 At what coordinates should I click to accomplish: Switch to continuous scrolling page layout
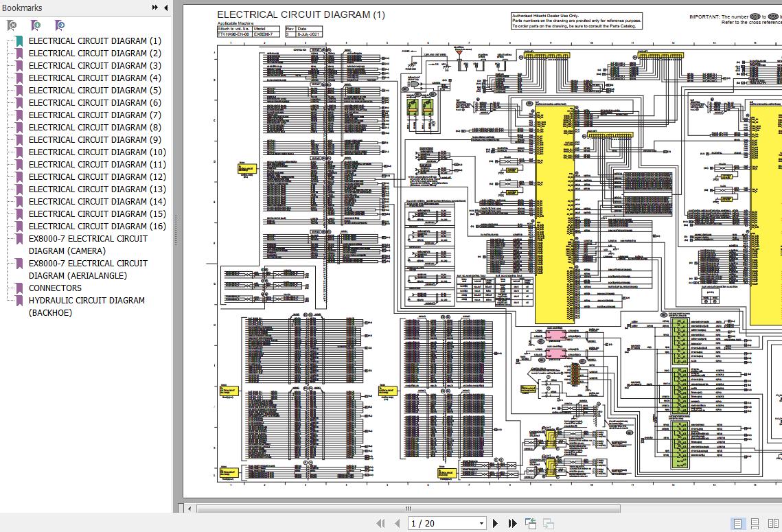pos(755,524)
